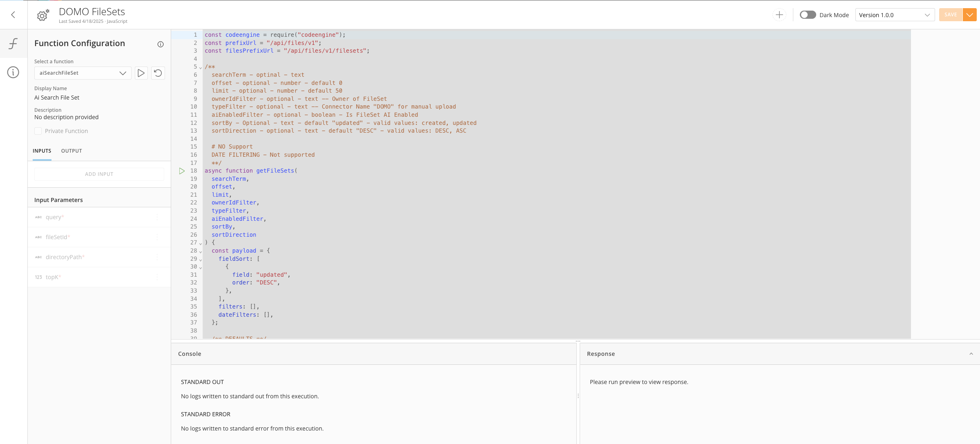Open the package settings gear icon
The width and height of the screenshot is (980, 444).
point(43,15)
